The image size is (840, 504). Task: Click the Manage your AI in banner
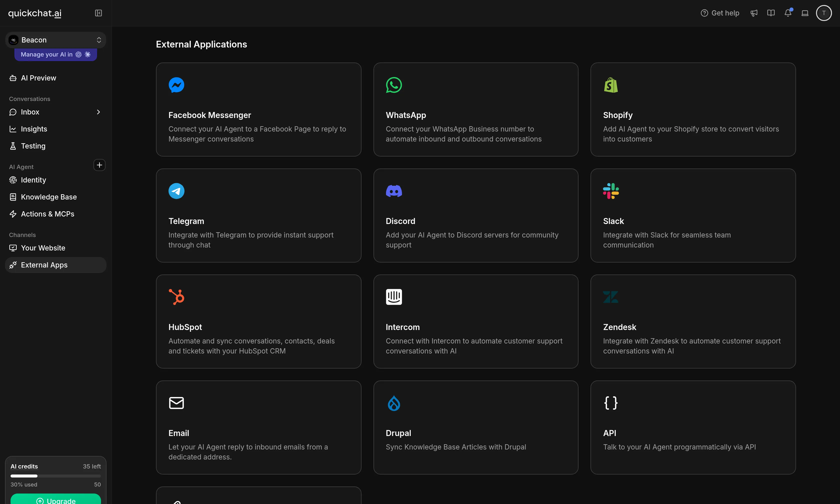56,54
